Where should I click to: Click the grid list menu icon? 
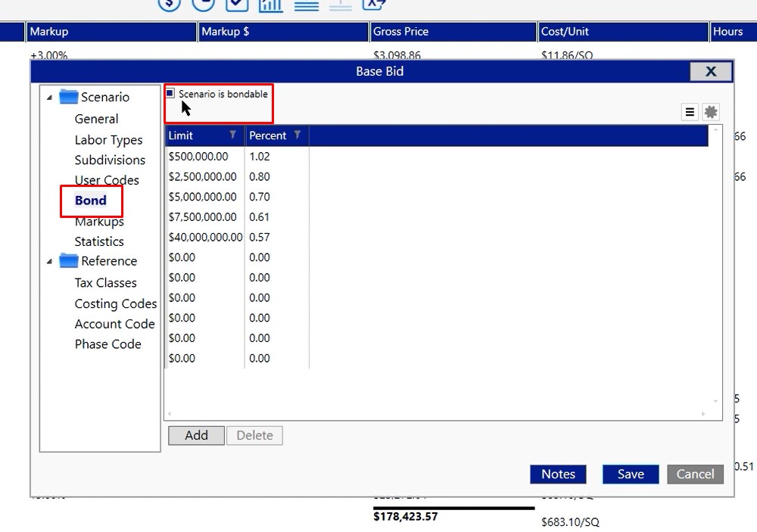690,112
